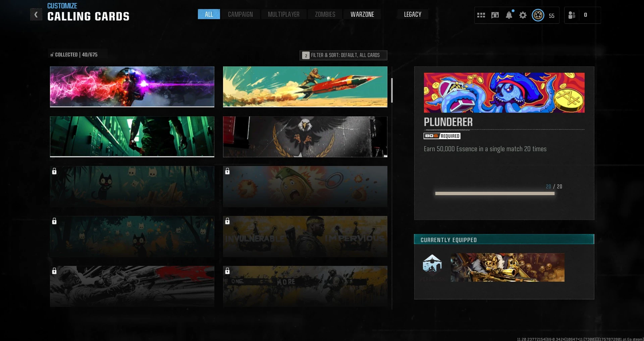This screenshot has width=644, height=341.
Task: Open notifications bell icon
Action: [x=509, y=15]
